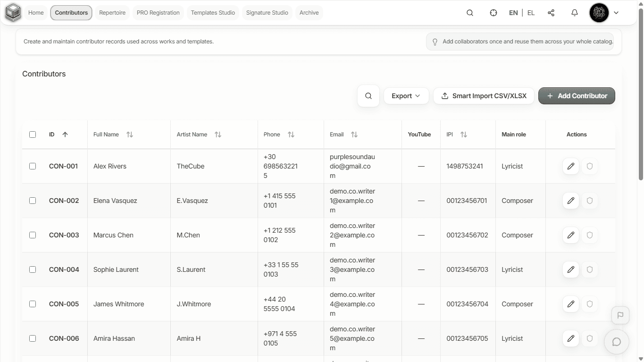Screen dimensions: 644x362
Task: Edit contributor Sophie Laurent pencil icon
Action: coord(571,269)
